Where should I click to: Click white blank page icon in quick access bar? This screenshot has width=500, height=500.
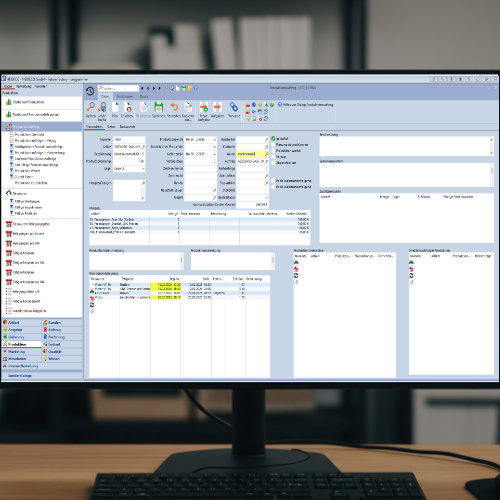click(x=178, y=88)
